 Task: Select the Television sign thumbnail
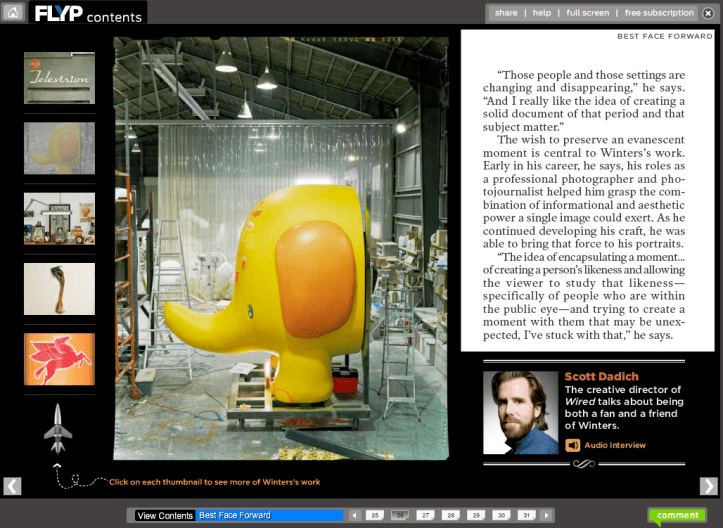point(59,78)
